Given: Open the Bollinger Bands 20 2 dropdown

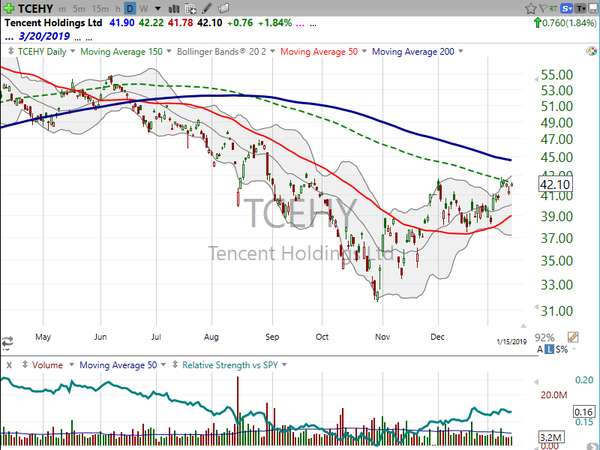Looking at the screenshot, I should (272, 51).
